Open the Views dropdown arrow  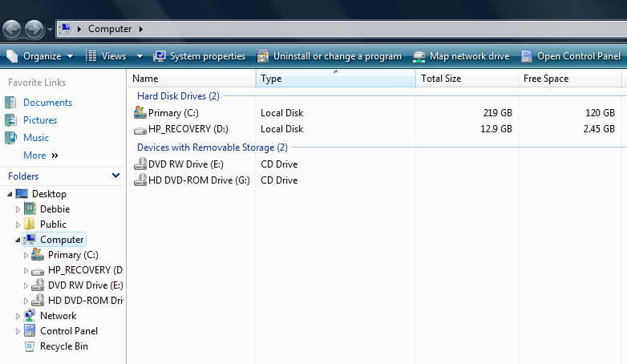click(140, 56)
